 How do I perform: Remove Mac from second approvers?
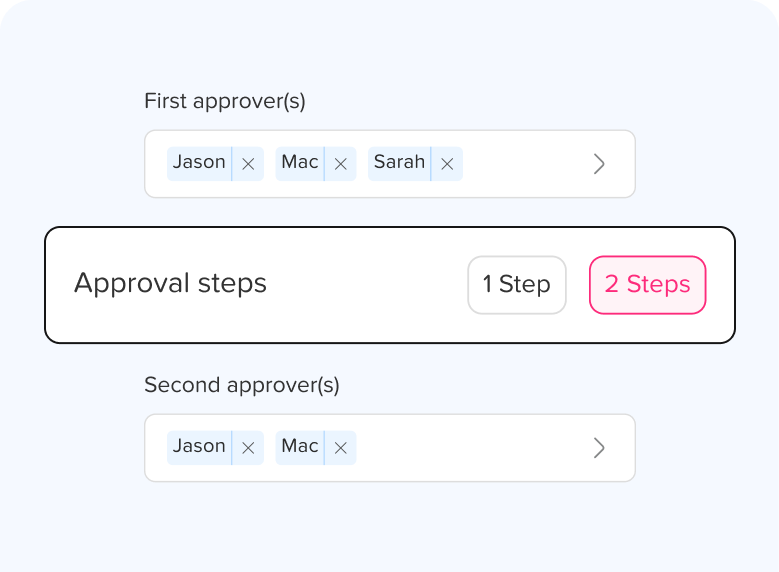[x=340, y=448]
